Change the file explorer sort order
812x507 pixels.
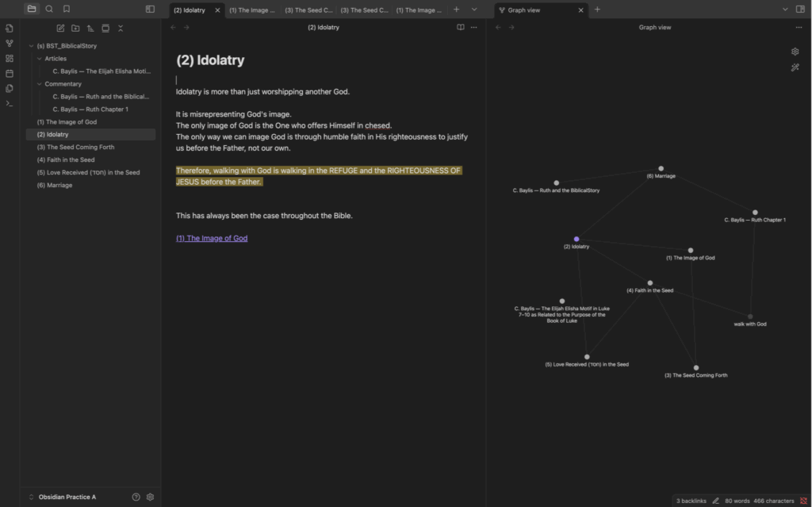(90, 28)
